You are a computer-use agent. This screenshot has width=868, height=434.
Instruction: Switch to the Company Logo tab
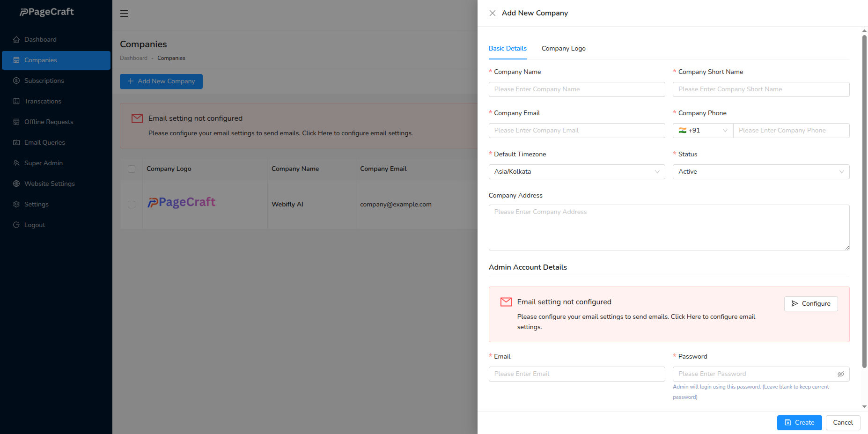pos(563,49)
